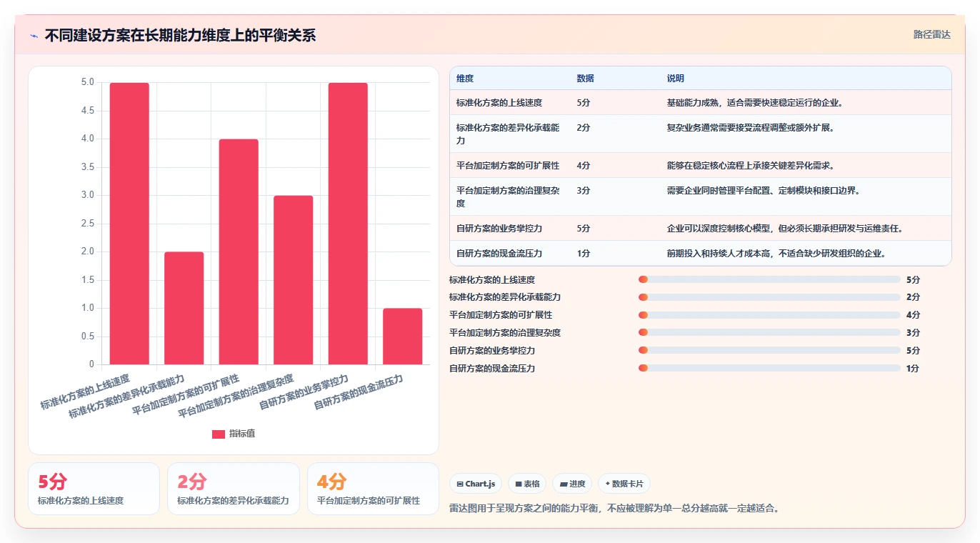Click the progress bar for 自研方案的现金流压力
980x543 pixels.
(769, 369)
